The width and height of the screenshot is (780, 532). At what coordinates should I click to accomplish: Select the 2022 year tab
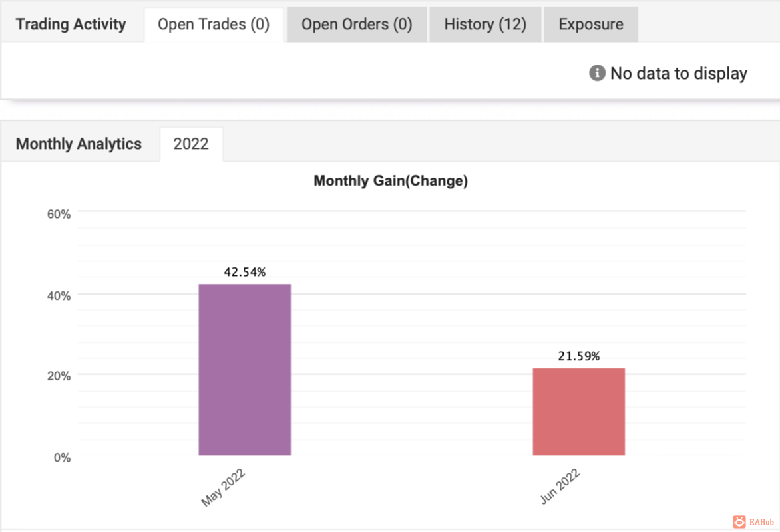tap(191, 144)
